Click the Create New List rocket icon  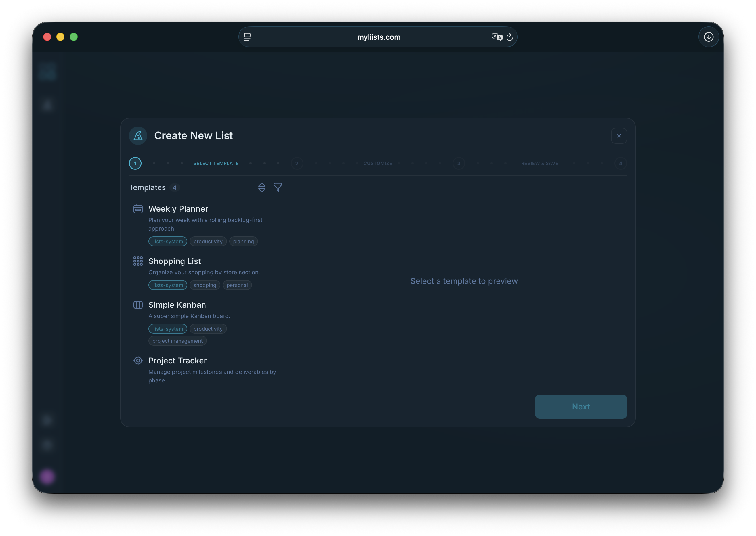coord(138,135)
